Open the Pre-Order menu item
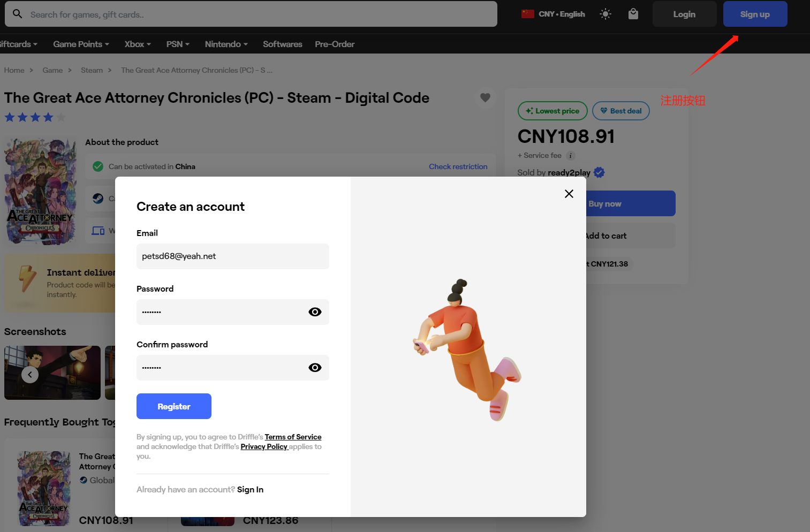 point(335,44)
